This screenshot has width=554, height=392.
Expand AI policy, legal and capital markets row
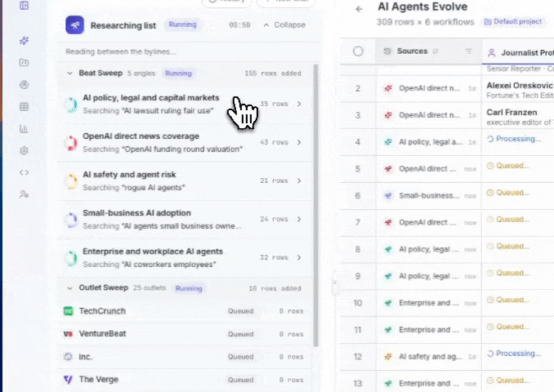(299, 104)
